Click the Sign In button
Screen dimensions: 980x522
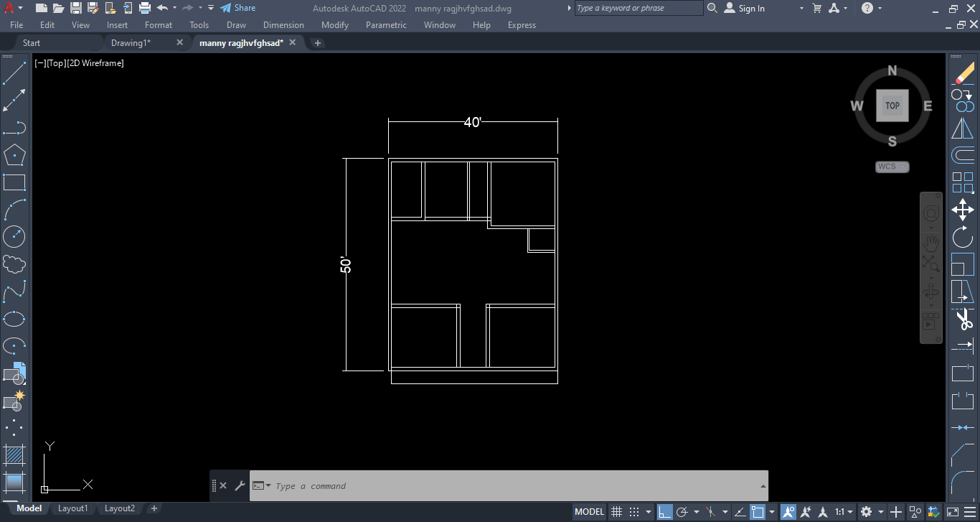point(744,8)
